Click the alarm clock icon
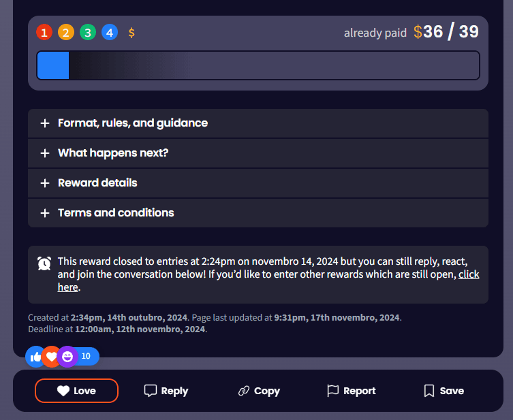The image size is (513, 420). click(44, 263)
